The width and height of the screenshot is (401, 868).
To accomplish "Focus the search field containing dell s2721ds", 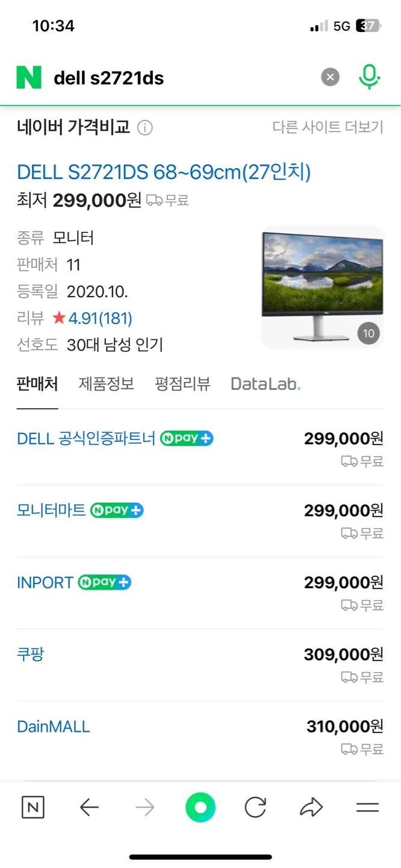I will [181, 78].
